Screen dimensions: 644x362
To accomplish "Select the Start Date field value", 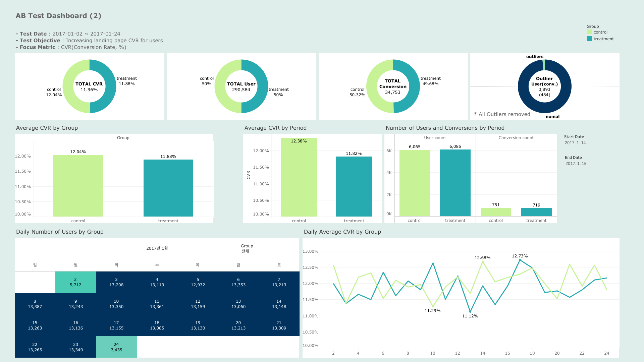I will point(576,143).
